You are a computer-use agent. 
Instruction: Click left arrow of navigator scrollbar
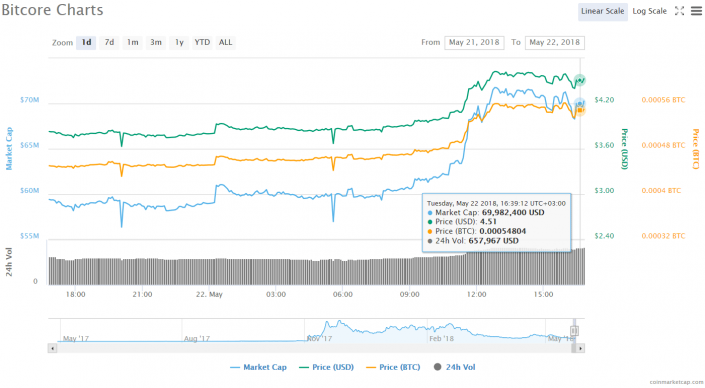(x=53, y=348)
